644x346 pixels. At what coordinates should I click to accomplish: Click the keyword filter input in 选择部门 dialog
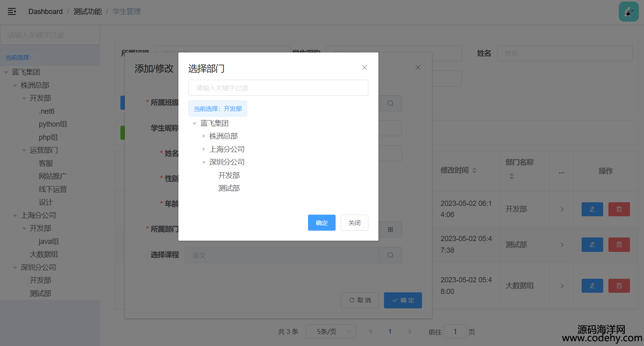pos(278,88)
